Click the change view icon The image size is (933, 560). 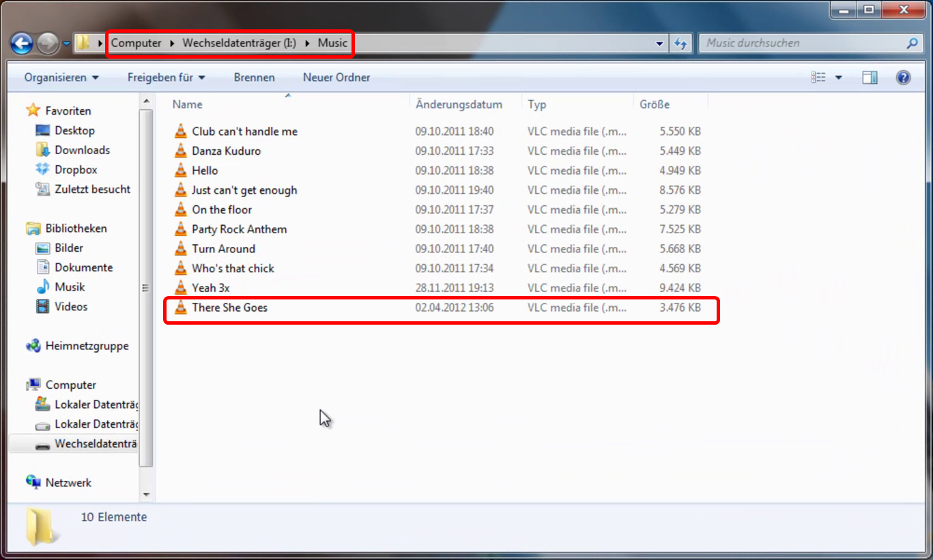tap(819, 78)
